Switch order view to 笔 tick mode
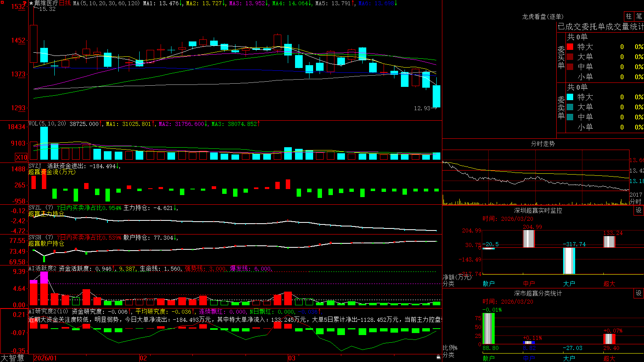 coord(639,16)
